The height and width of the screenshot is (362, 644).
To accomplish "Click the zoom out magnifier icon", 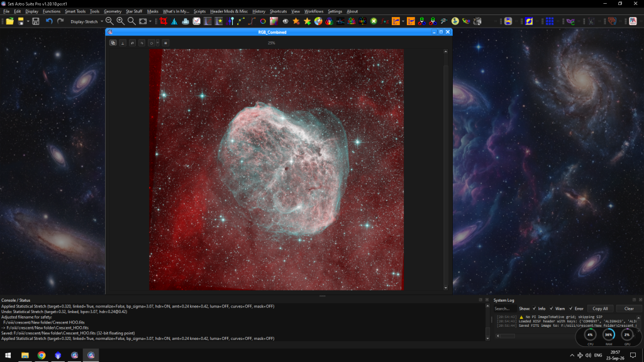I will (109, 21).
